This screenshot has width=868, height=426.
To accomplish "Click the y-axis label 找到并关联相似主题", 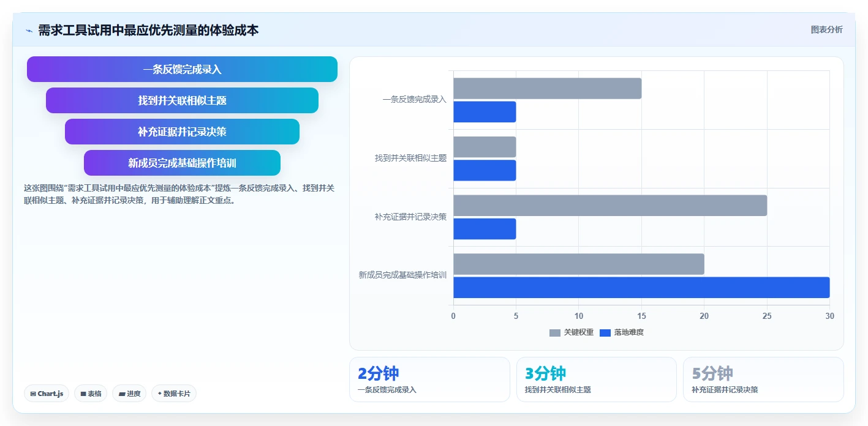I will [x=411, y=158].
